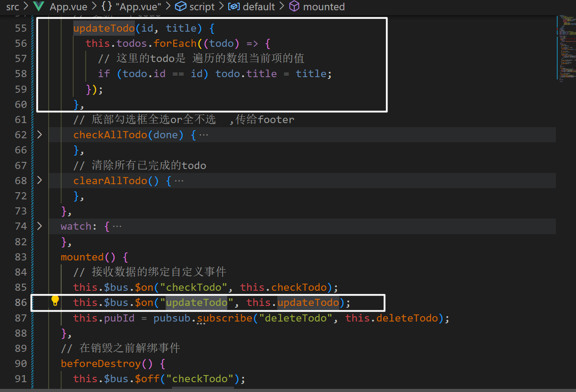Click "deleteTodo" string on line 87
Screen dimensions: 576x392
pos(296,318)
